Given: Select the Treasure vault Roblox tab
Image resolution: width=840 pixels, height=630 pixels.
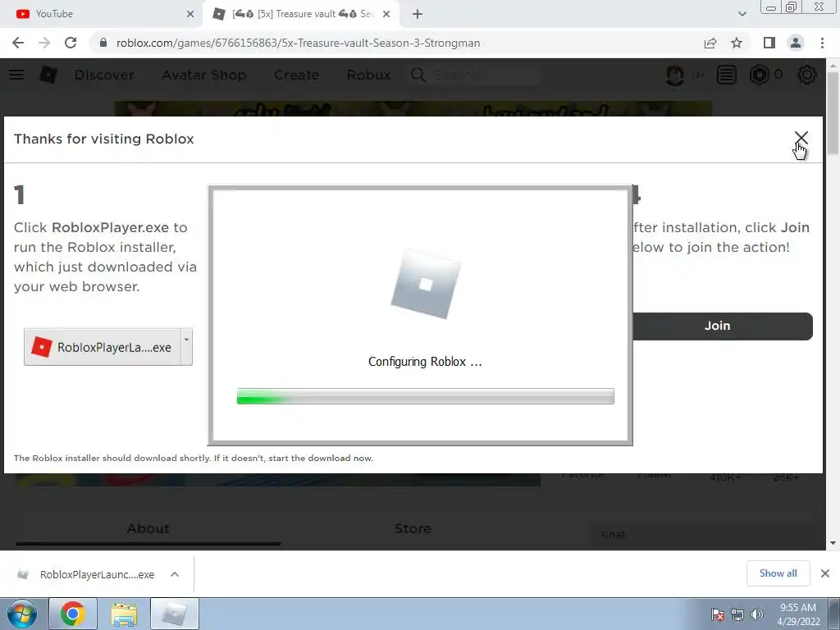Looking at the screenshot, I should click(300, 14).
